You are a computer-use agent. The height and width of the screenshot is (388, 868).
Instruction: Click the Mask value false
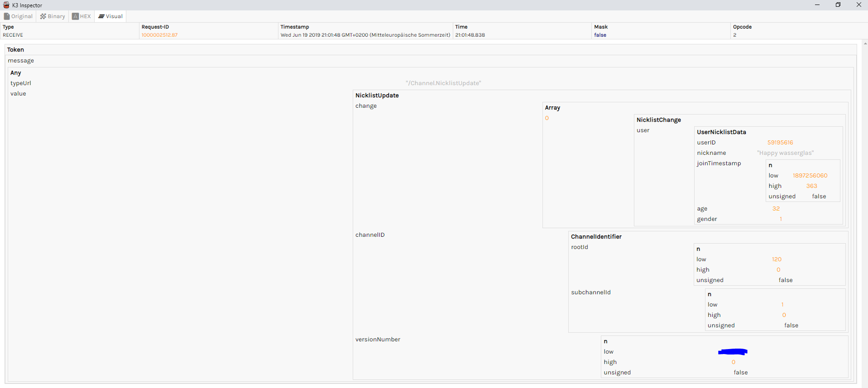[x=600, y=35]
